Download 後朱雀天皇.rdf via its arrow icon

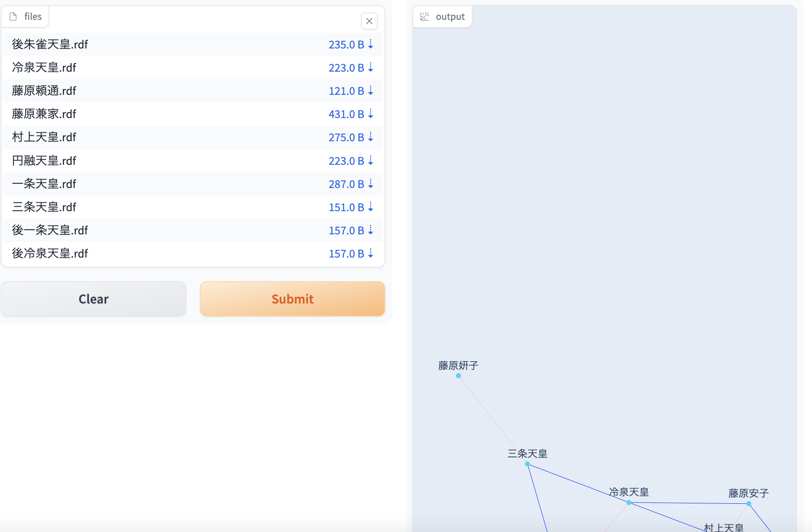[x=371, y=44]
